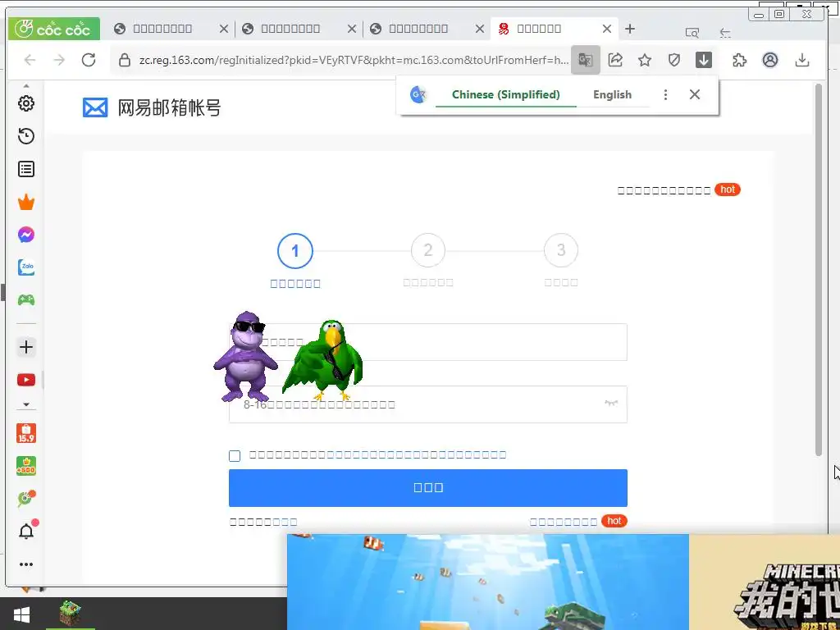Image resolution: width=840 pixels, height=630 pixels.
Task: Open the tab search icon in tab strip
Action: pos(692,33)
